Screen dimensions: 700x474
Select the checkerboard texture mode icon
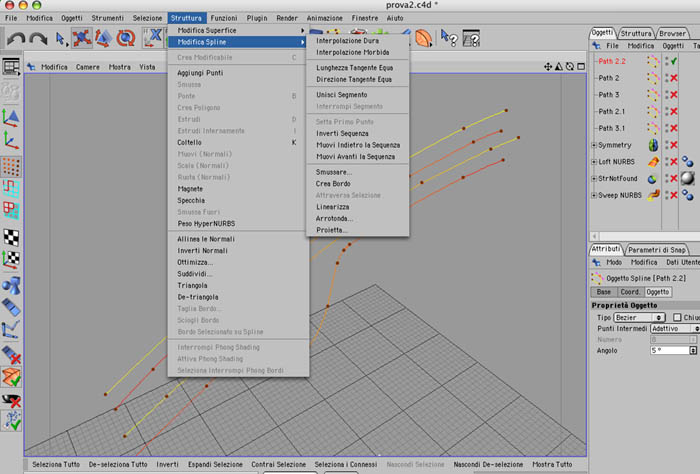pos(11,237)
